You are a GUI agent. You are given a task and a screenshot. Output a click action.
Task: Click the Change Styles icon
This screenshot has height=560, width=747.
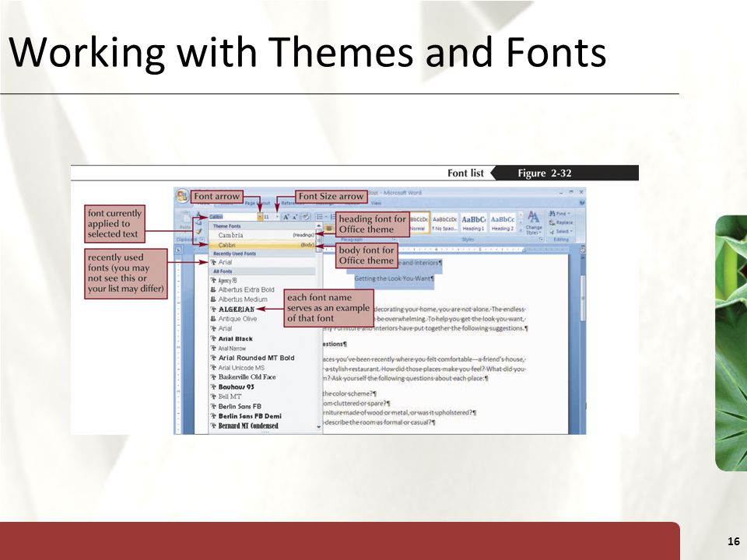point(534,222)
